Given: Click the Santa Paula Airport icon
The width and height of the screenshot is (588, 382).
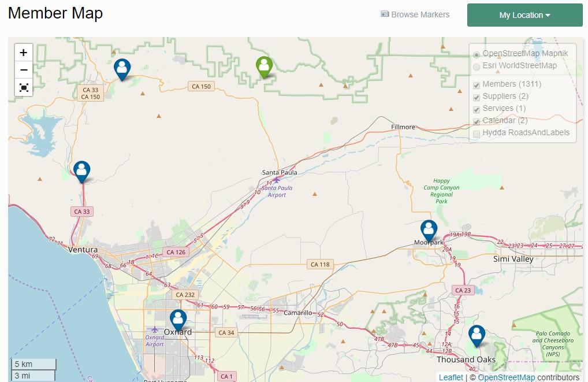Looking at the screenshot, I should click(x=277, y=180).
